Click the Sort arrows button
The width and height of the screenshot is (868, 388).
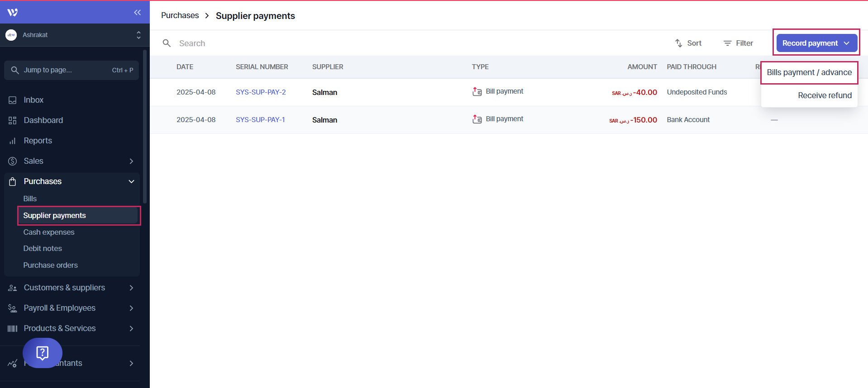688,43
